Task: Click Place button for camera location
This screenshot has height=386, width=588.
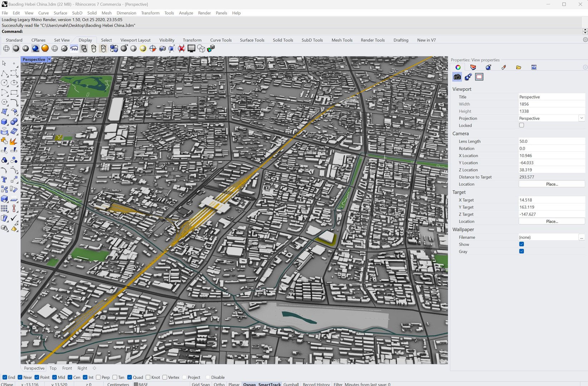Action: pyautogui.click(x=552, y=184)
